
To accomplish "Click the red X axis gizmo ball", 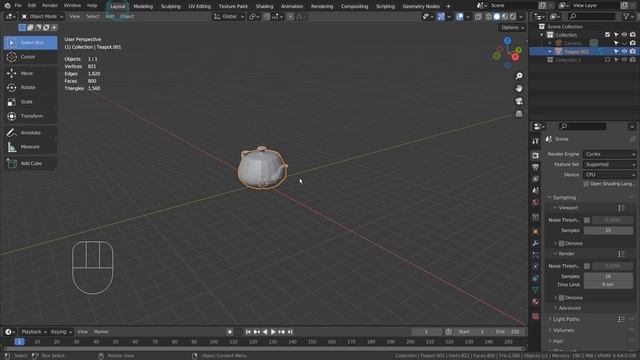I will [x=515, y=58].
